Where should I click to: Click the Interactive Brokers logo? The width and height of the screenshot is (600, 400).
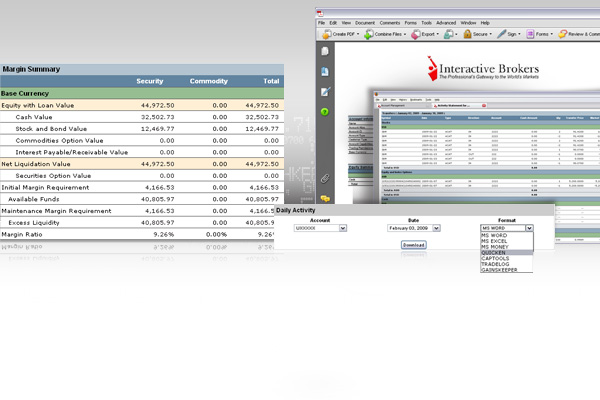[x=483, y=69]
